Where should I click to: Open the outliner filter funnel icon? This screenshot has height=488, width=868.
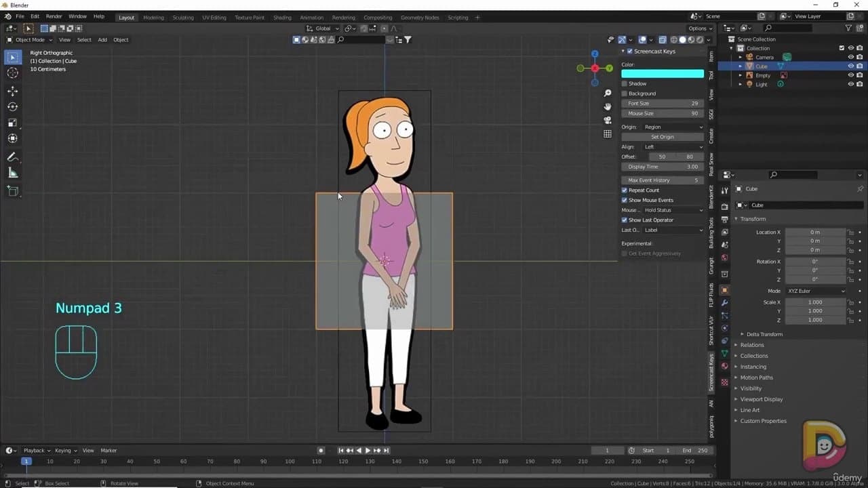(x=848, y=28)
